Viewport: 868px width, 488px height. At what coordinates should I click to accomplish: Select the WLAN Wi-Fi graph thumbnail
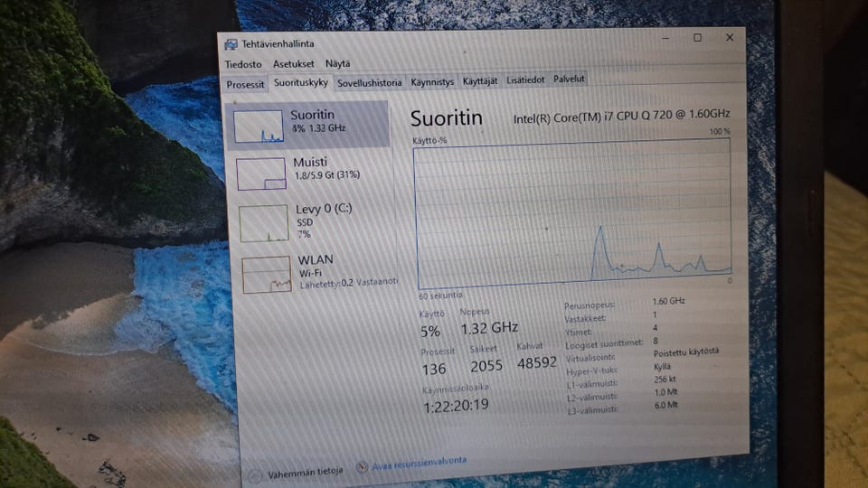[267, 274]
